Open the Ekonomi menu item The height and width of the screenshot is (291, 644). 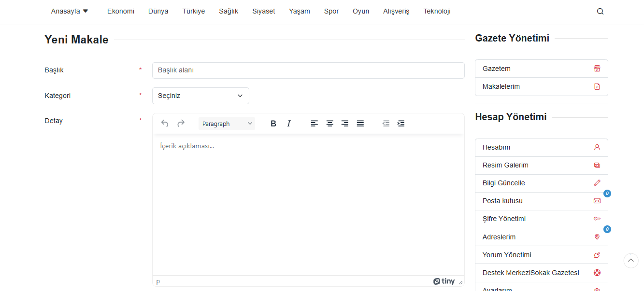point(121,11)
